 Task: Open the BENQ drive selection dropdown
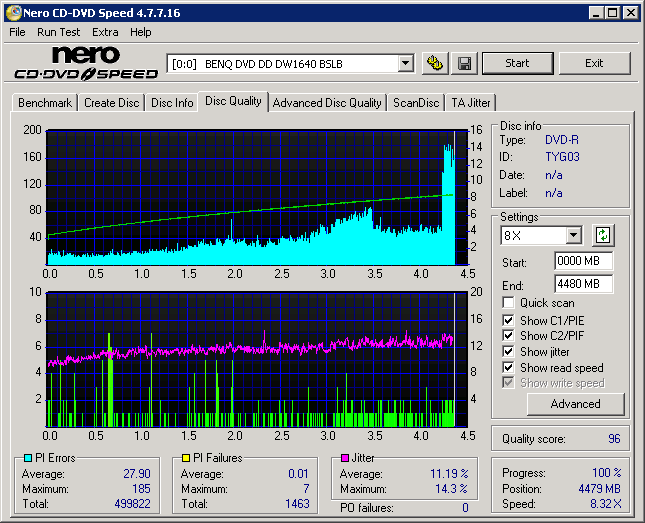[406, 64]
